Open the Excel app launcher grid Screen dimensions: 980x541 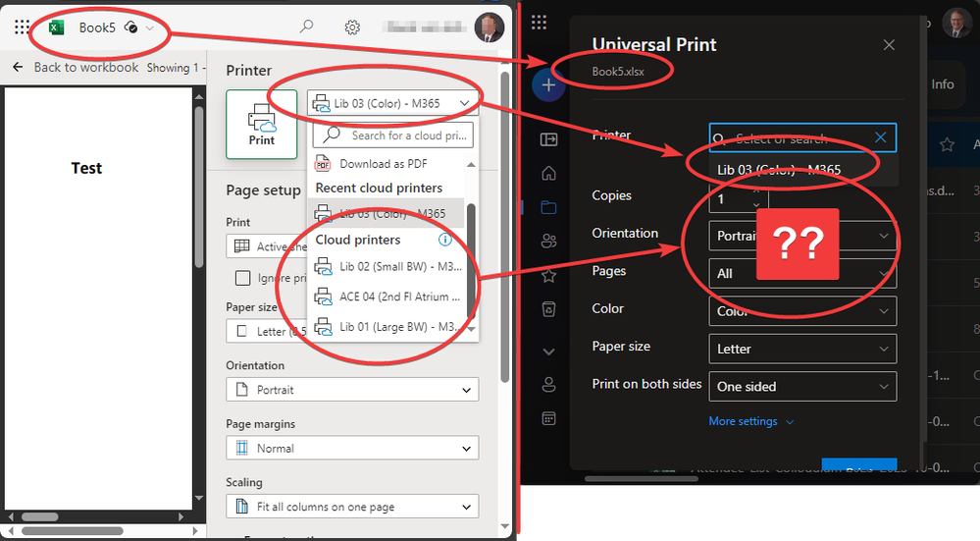tap(22, 27)
